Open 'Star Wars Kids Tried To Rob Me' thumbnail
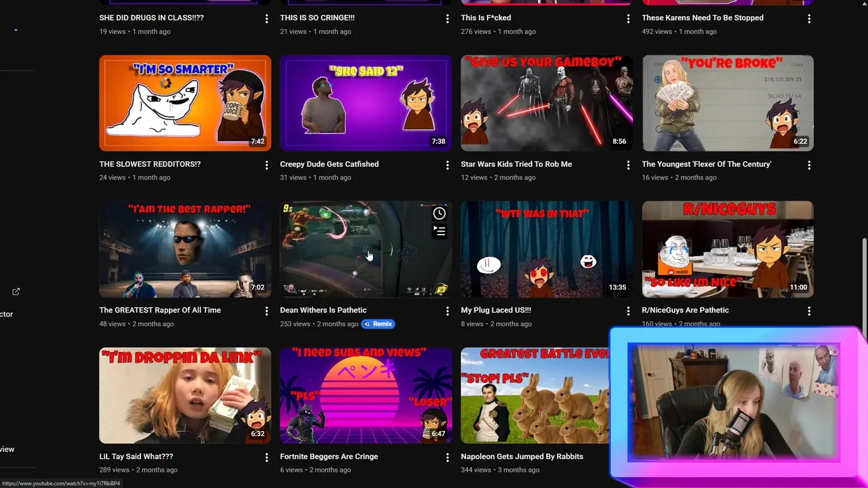The width and height of the screenshot is (868, 488). pyautogui.click(x=547, y=103)
